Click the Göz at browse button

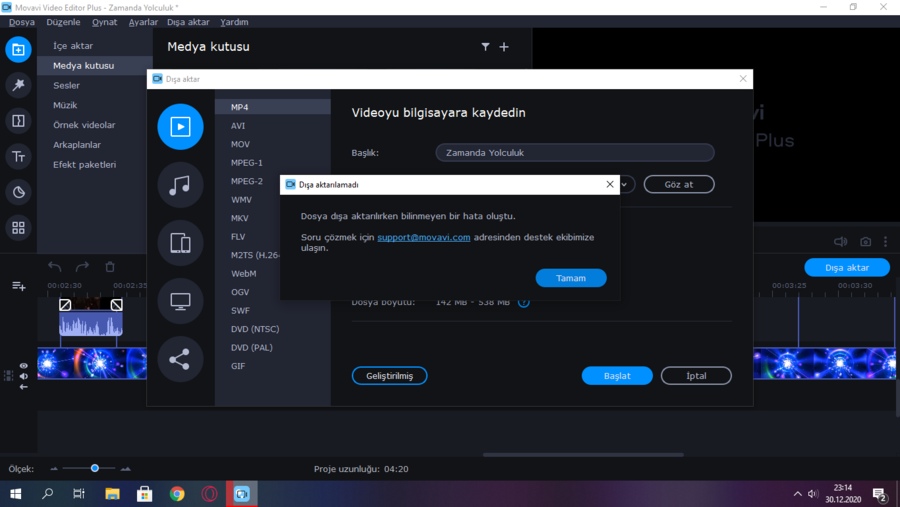click(679, 184)
